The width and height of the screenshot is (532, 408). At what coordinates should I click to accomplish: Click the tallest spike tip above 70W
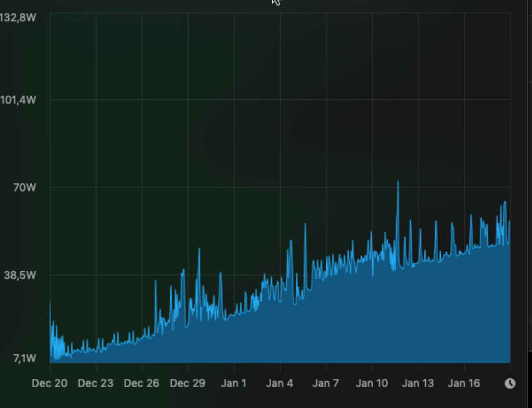tap(398, 182)
